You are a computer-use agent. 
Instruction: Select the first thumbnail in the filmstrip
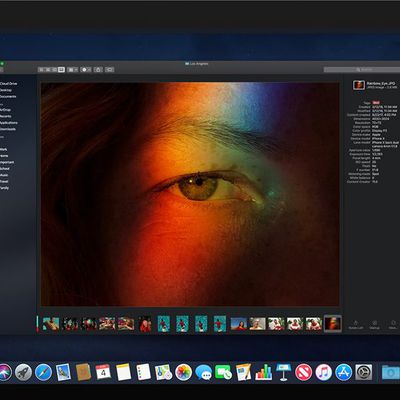(x=51, y=324)
